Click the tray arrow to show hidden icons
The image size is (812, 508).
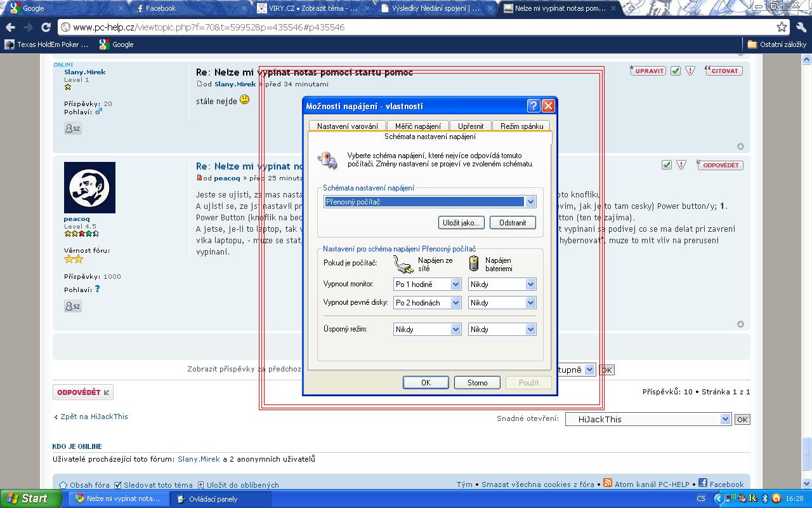pos(718,498)
